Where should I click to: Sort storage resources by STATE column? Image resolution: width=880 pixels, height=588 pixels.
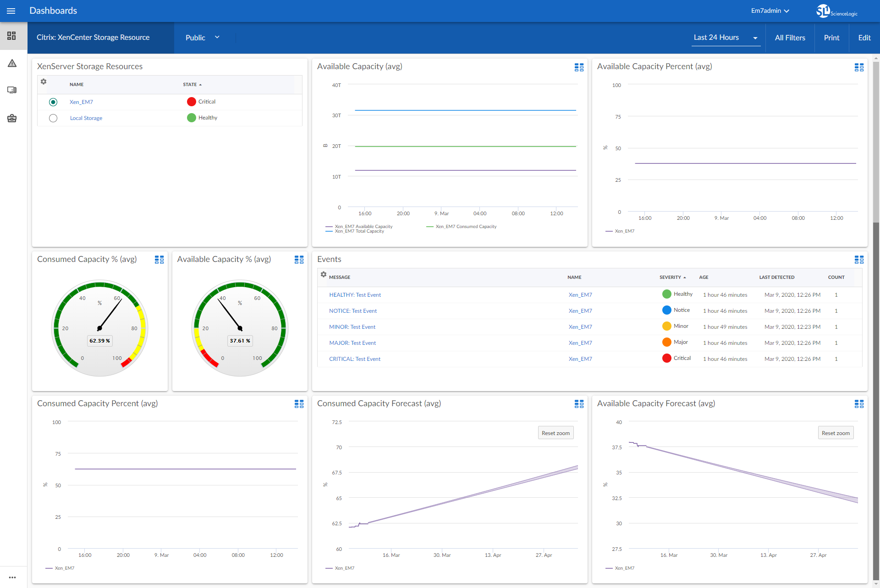point(192,85)
